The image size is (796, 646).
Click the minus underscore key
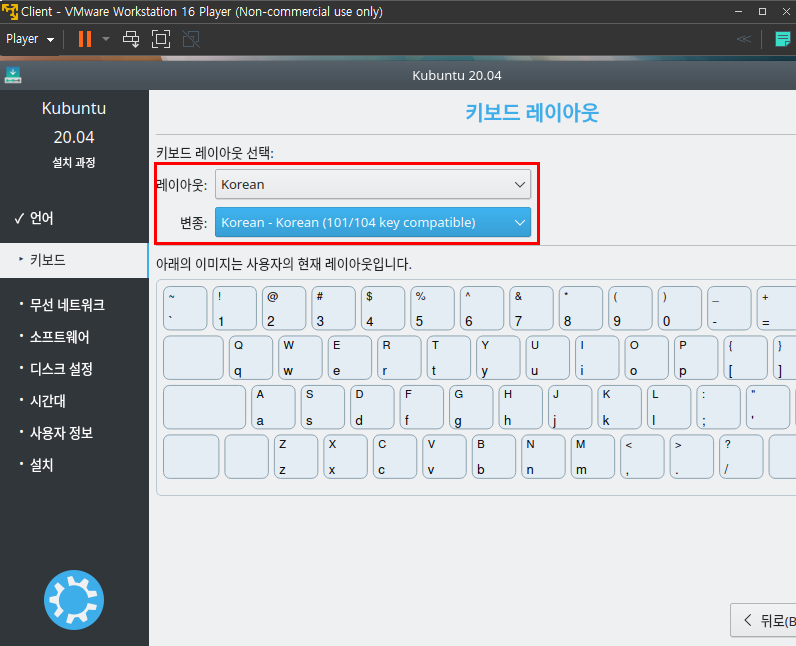point(729,308)
